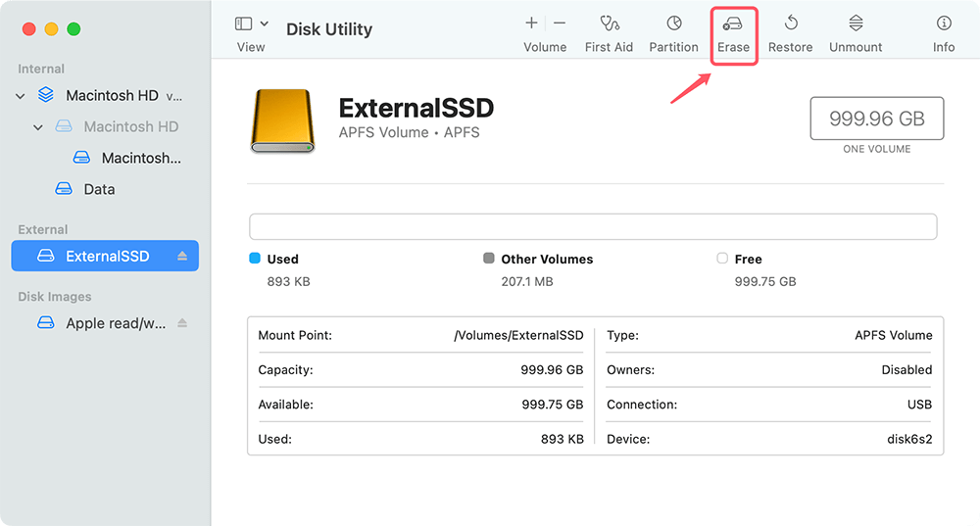Click the Erase toolbar button
The height and width of the screenshot is (526, 980).
[733, 35]
